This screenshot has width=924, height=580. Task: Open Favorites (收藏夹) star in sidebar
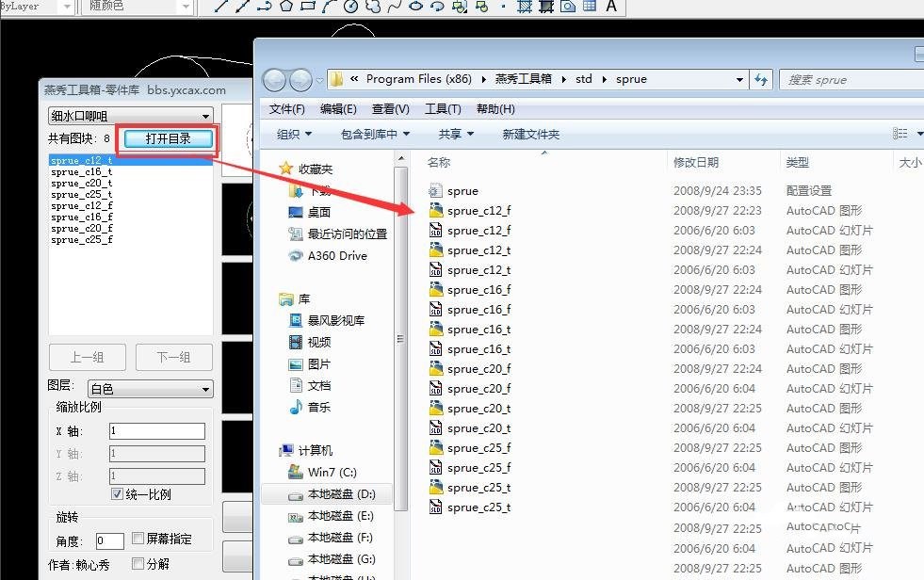pyautogui.click(x=285, y=169)
